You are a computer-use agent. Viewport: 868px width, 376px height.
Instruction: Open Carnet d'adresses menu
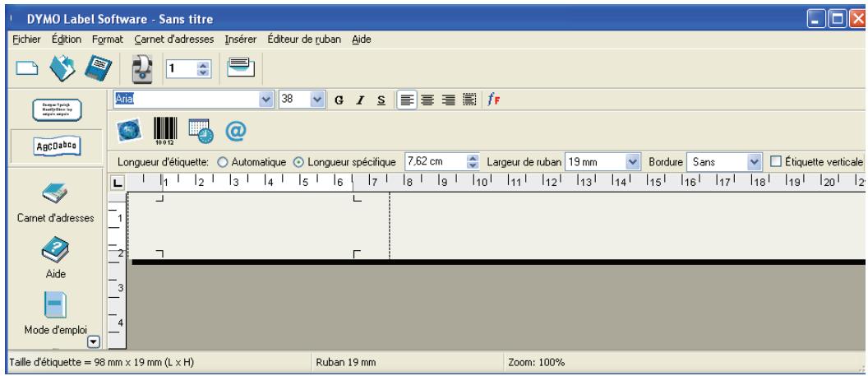click(173, 39)
